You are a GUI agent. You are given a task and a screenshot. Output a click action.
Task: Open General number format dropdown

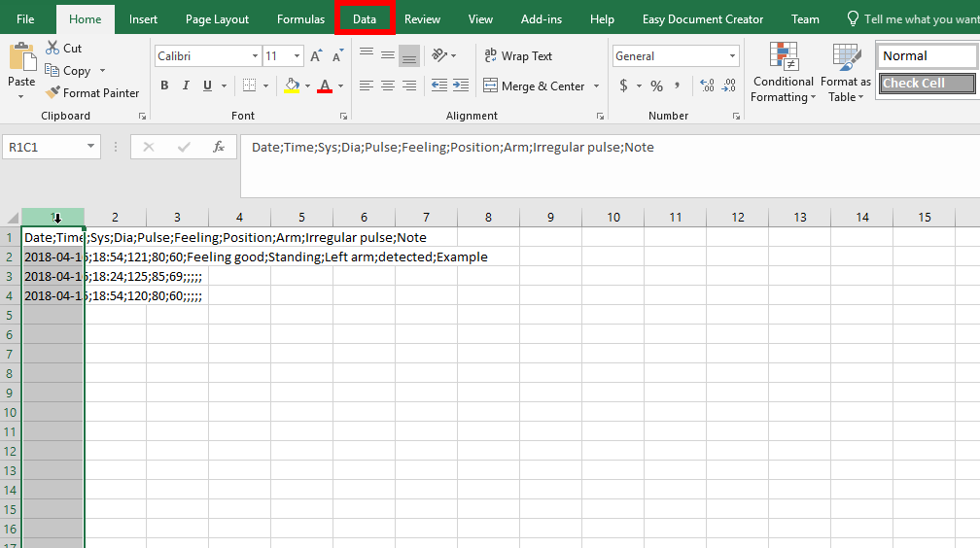click(x=732, y=56)
